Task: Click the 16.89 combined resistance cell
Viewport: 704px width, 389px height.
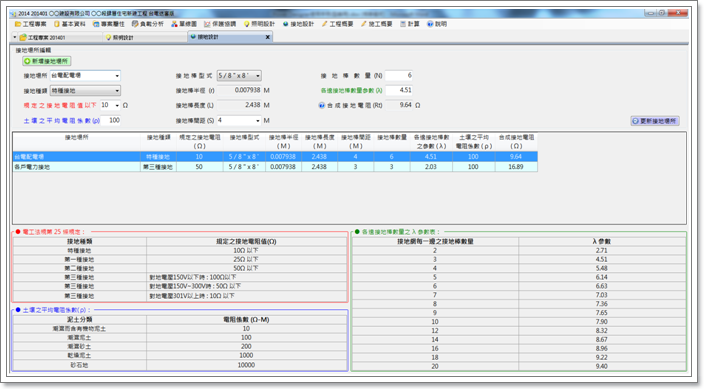Action: [516, 167]
